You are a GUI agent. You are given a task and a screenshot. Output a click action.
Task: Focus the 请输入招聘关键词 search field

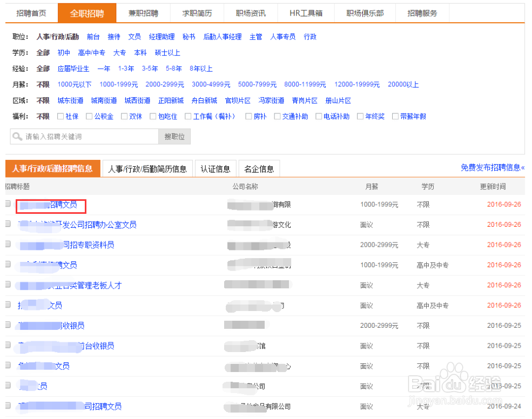[84, 137]
